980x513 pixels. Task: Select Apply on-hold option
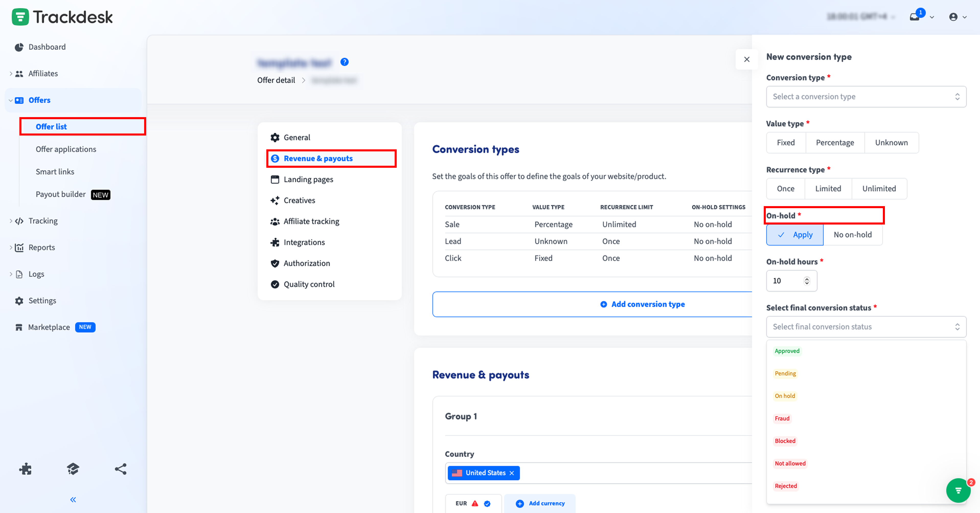point(795,235)
